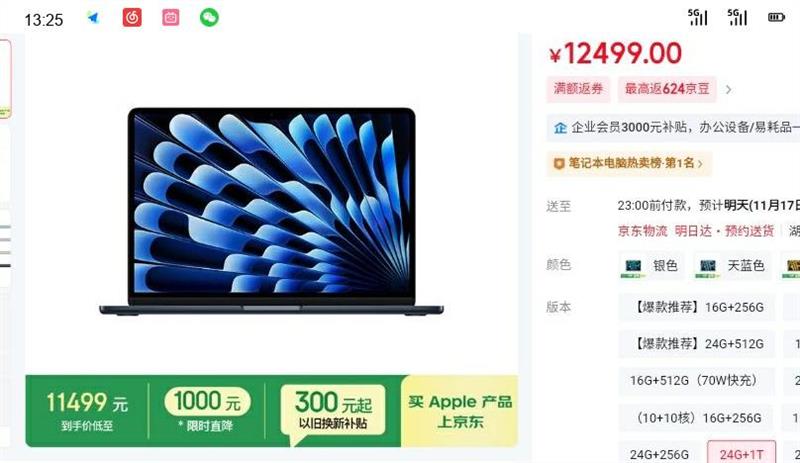The height and width of the screenshot is (463, 800).
Task: Open the WeChat notification icon
Action: click(x=209, y=18)
